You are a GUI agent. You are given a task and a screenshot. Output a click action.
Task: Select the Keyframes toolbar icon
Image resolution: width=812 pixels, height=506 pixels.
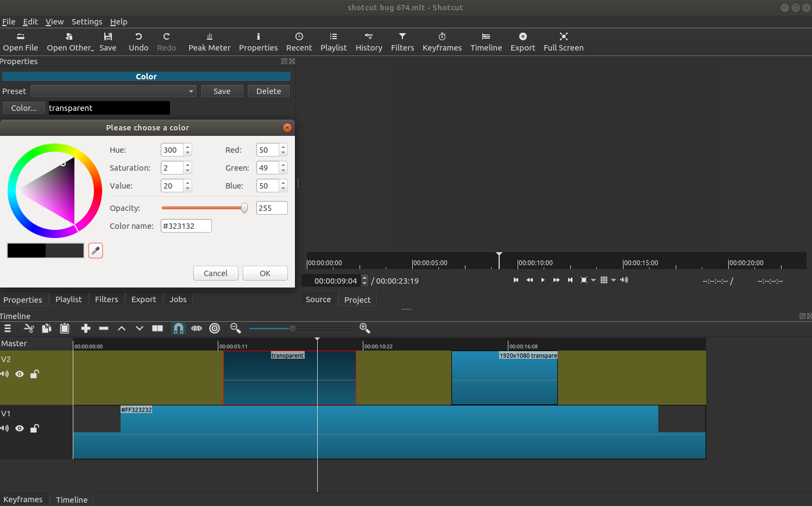pos(442,41)
